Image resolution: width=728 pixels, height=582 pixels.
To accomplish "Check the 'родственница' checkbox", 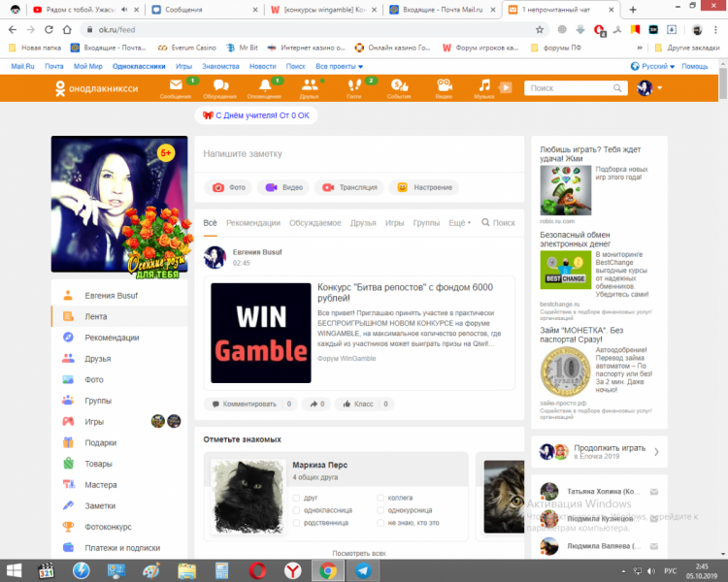I will [296, 523].
